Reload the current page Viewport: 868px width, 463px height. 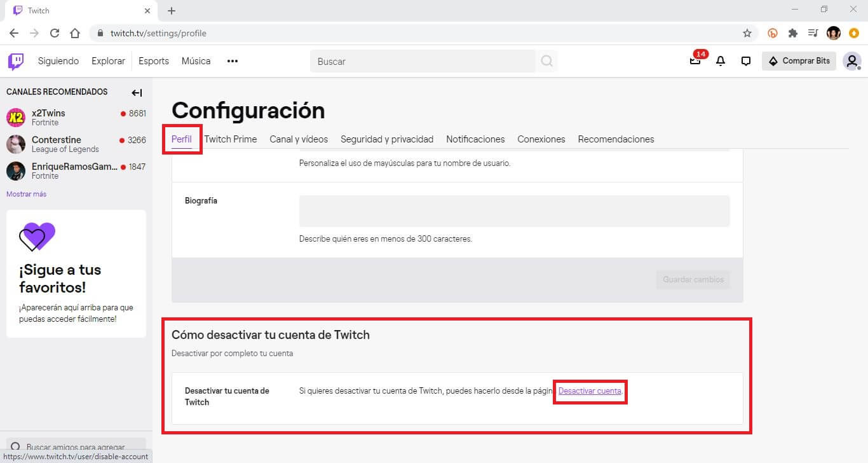coord(55,33)
